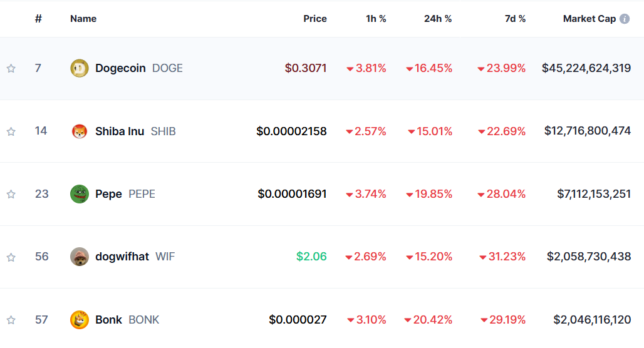The height and width of the screenshot is (348, 644).
Task: Add dogwifhat to watchlist via star
Action: coord(11,257)
